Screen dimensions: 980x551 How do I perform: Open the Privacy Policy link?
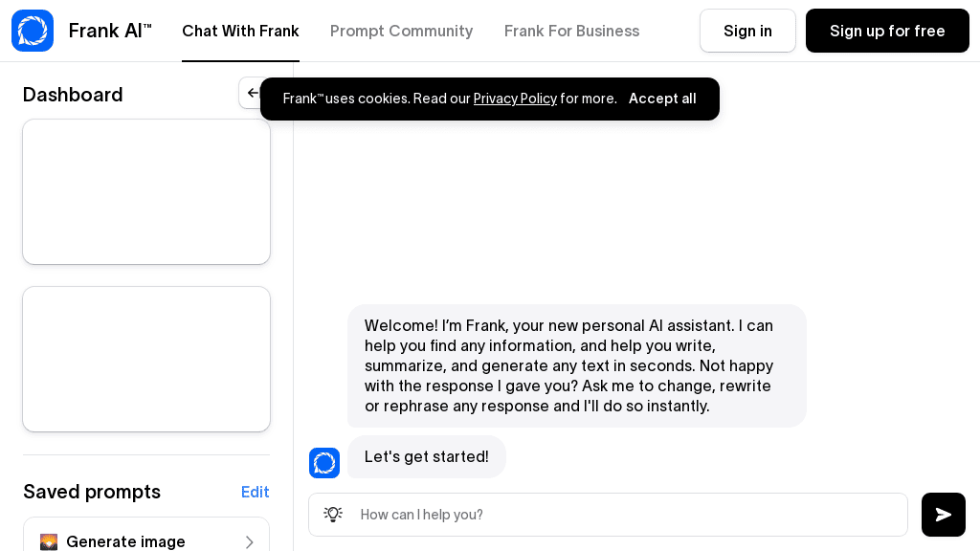click(515, 99)
